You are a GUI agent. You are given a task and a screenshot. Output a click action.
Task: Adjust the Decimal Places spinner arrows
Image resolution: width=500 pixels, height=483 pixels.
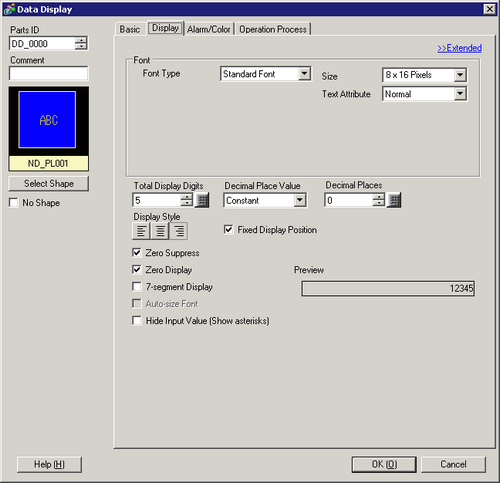tap(378, 200)
